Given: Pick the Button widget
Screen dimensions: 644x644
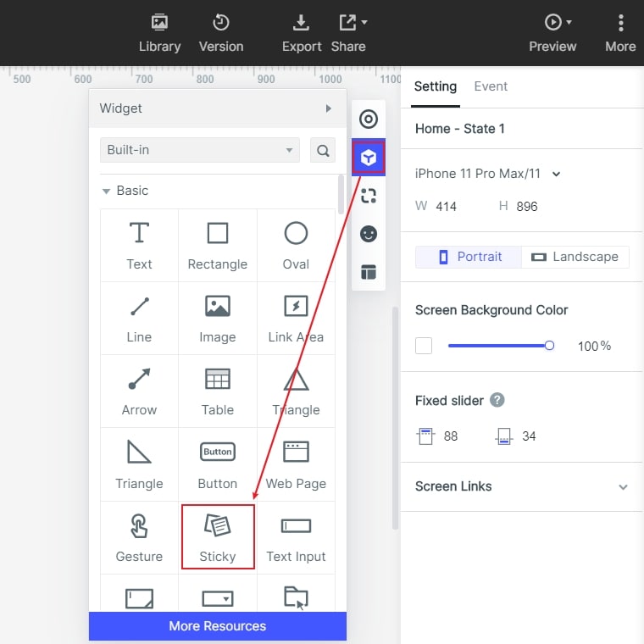Looking at the screenshot, I should click(x=218, y=464).
